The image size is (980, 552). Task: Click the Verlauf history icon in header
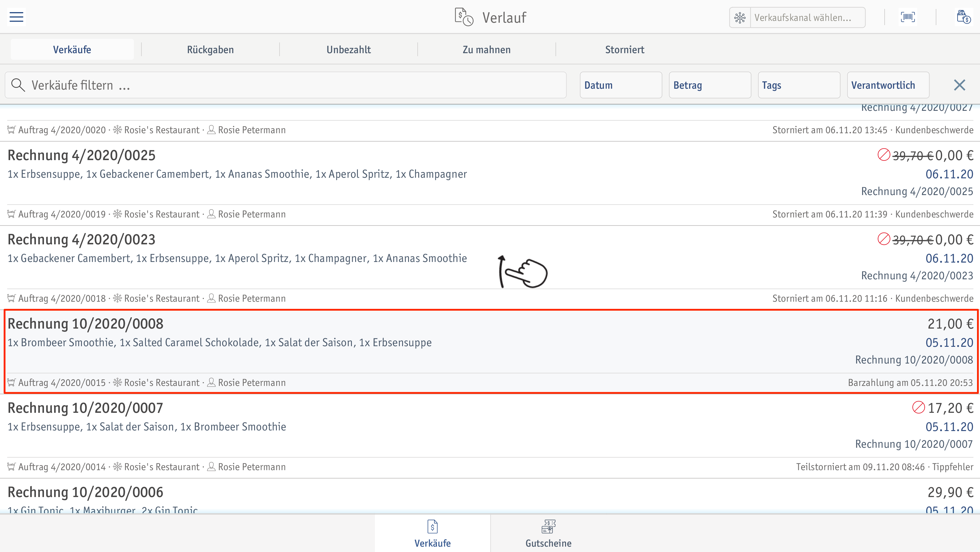464,17
